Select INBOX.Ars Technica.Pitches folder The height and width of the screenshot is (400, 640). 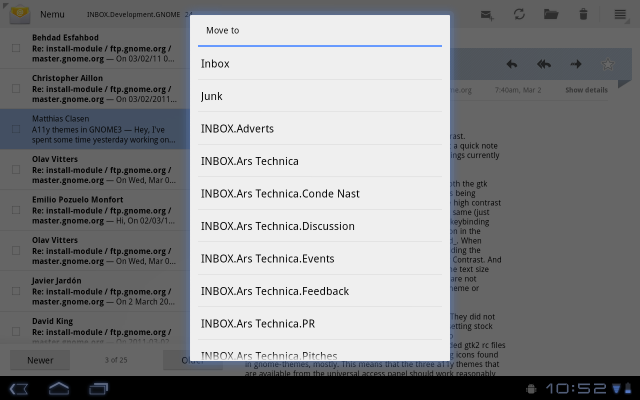[320, 351]
